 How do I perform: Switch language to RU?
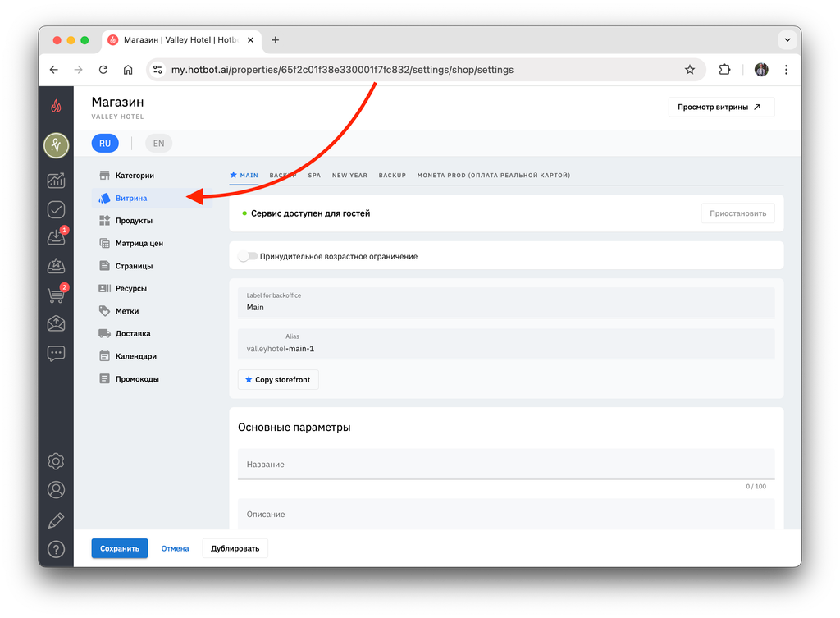[x=105, y=143]
